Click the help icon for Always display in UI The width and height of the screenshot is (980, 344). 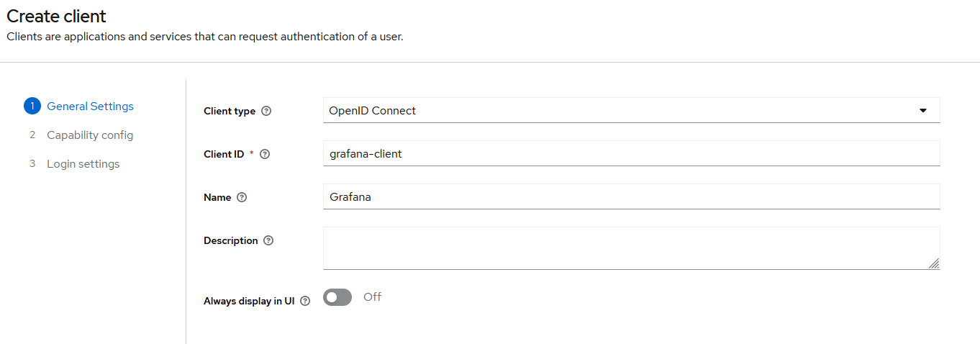point(305,302)
